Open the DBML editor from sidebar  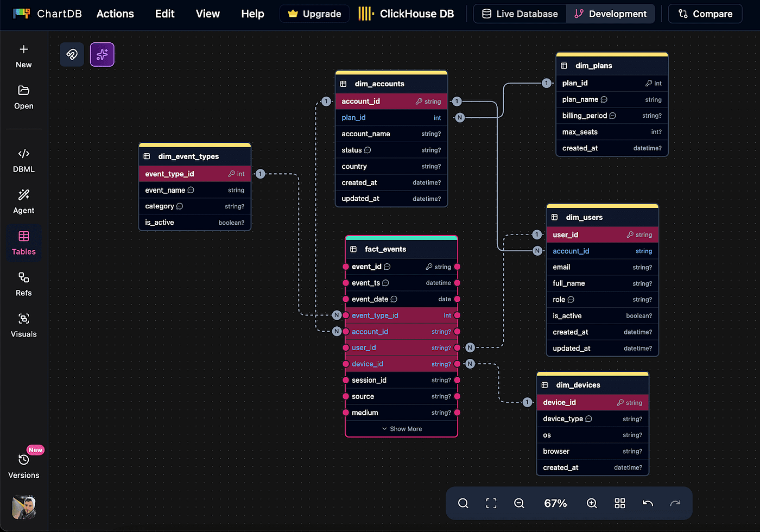24,161
